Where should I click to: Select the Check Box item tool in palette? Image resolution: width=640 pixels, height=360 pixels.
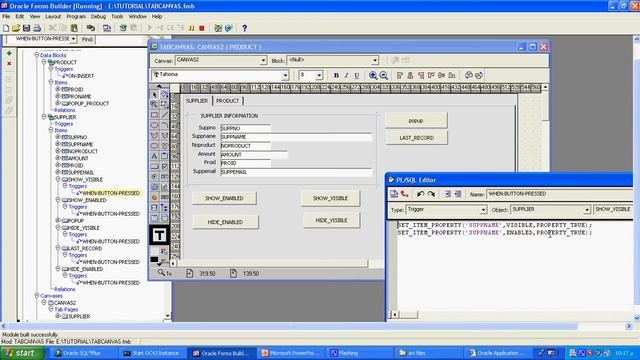pos(164,166)
